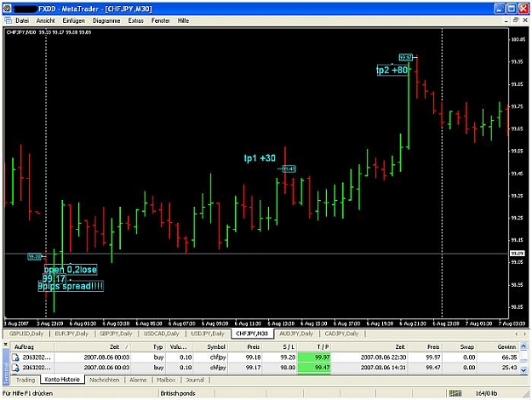Image resolution: width=532 pixels, height=400 pixels.
Task: Restore the inner chart window button
Action: (516, 20)
